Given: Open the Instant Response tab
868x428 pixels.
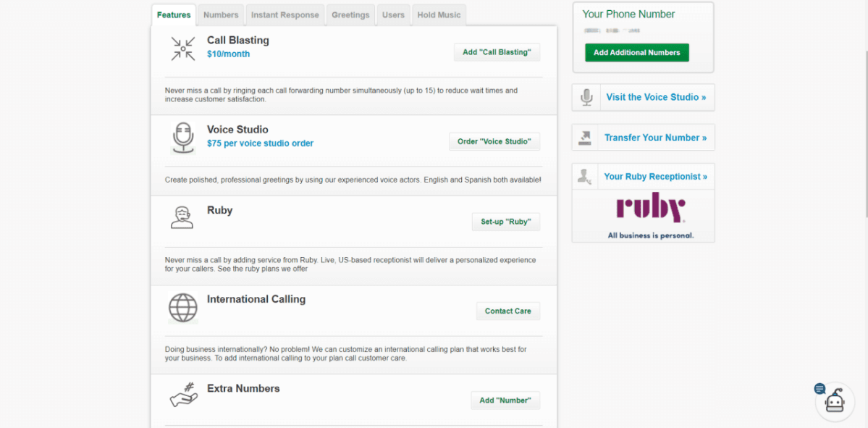Looking at the screenshot, I should tap(285, 15).
